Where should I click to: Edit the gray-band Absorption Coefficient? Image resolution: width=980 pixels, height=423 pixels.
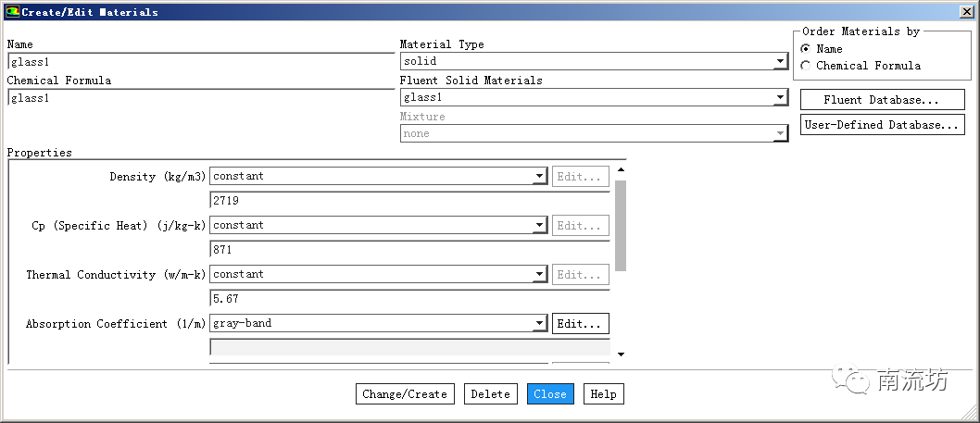coord(581,324)
